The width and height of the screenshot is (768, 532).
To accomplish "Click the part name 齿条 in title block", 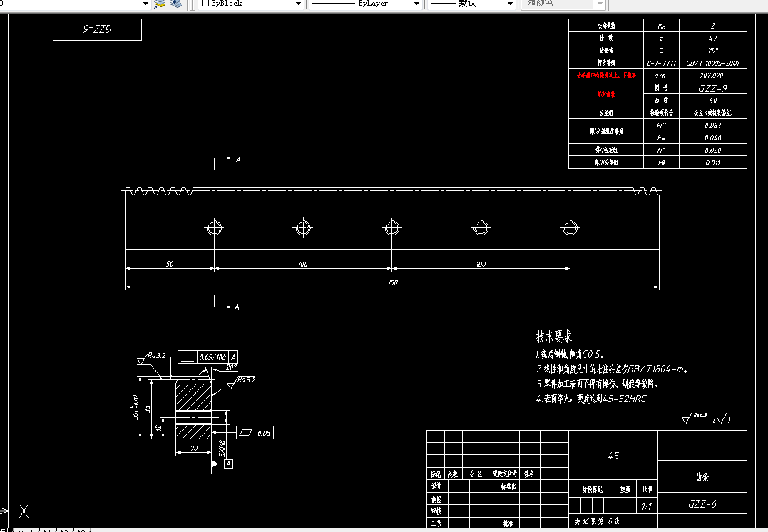I will click(702, 476).
